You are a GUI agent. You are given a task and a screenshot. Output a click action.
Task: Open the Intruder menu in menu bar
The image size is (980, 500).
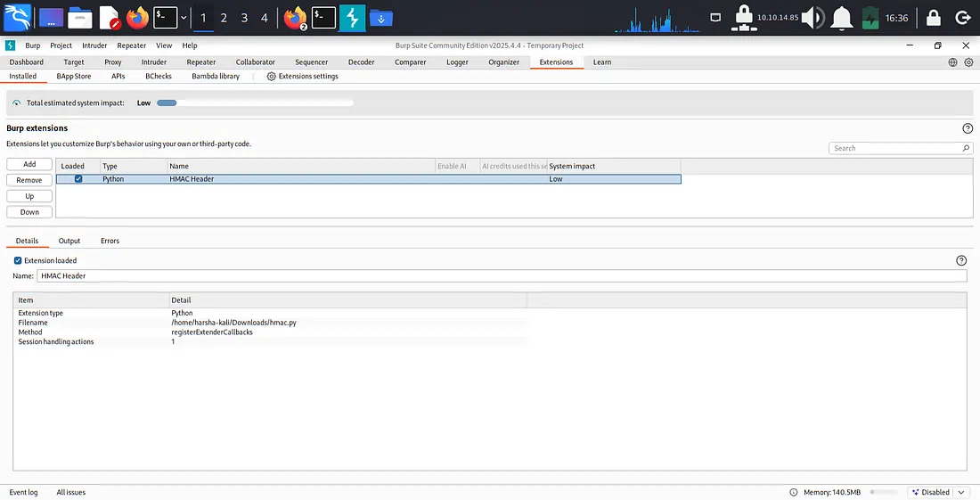point(94,45)
